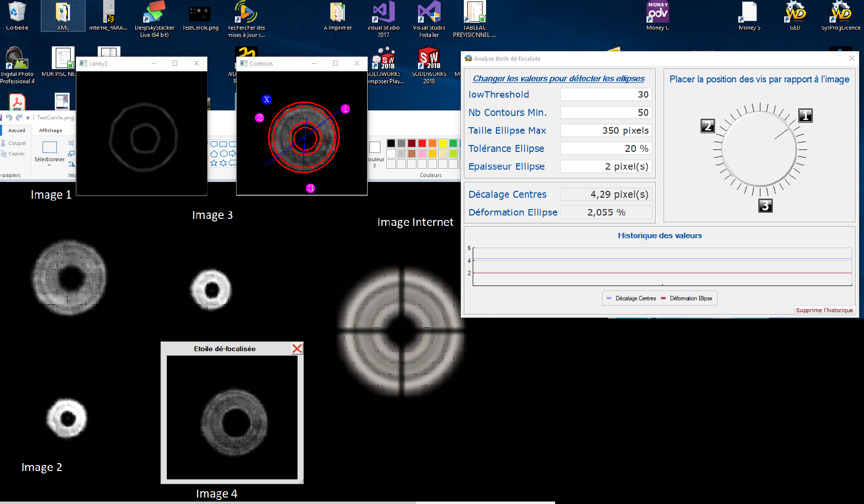This screenshot has width=864, height=504.
Task: Click the 'Changer les valeurs pour détecter les ellipses' link
Action: click(559, 79)
